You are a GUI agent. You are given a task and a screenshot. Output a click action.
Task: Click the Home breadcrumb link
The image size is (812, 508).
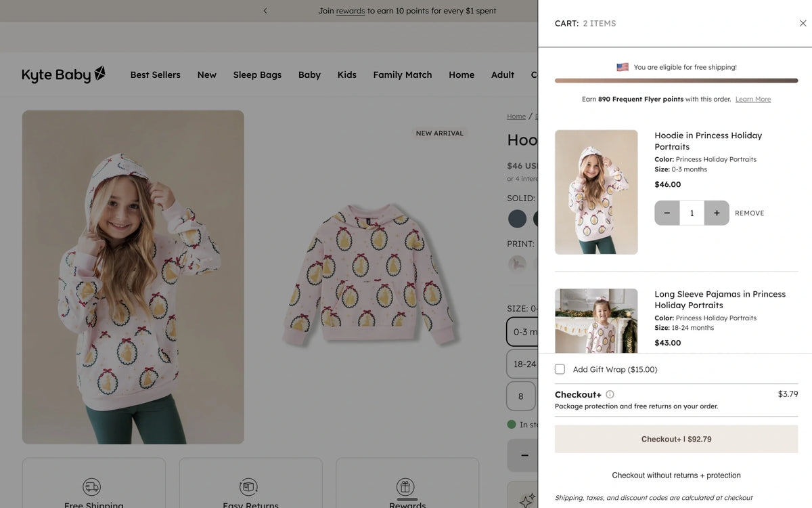[516, 117]
